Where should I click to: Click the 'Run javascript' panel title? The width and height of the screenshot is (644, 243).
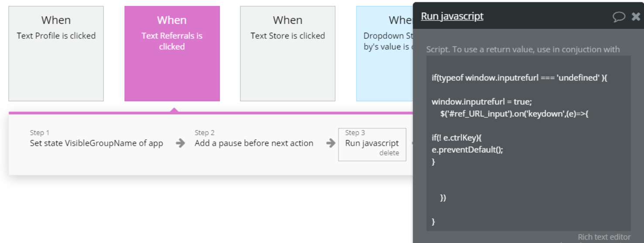pyautogui.click(x=452, y=17)
